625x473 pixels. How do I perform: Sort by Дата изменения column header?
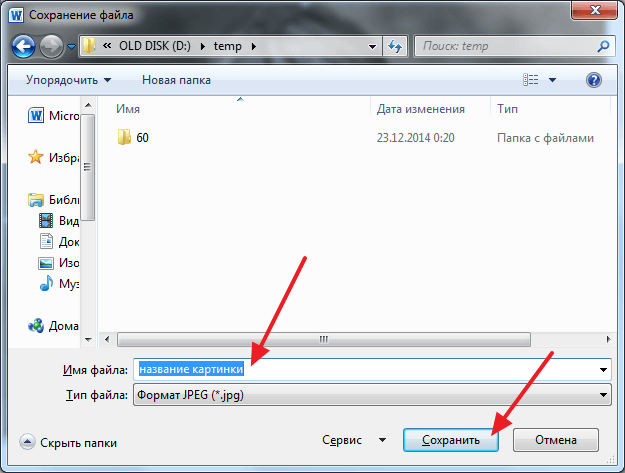421,109
